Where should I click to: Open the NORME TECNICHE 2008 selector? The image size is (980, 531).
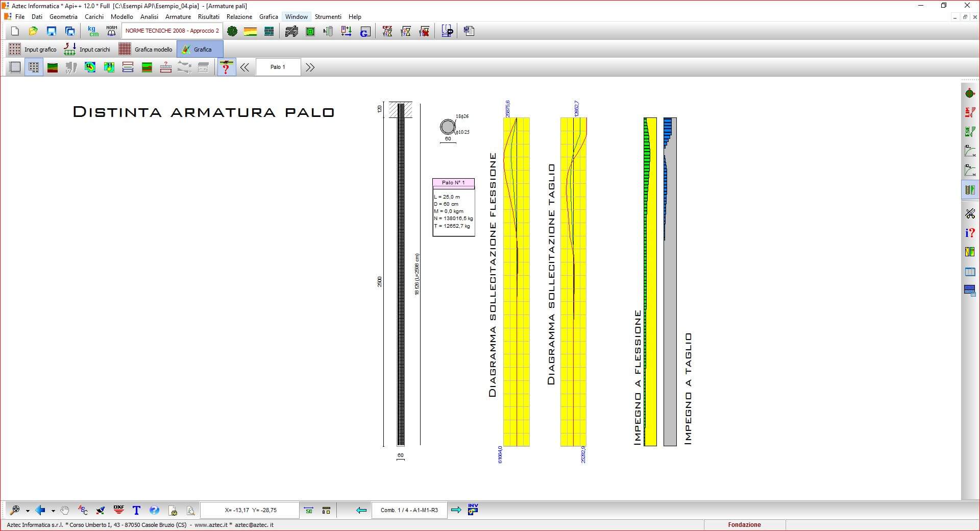tap(172, 31)
